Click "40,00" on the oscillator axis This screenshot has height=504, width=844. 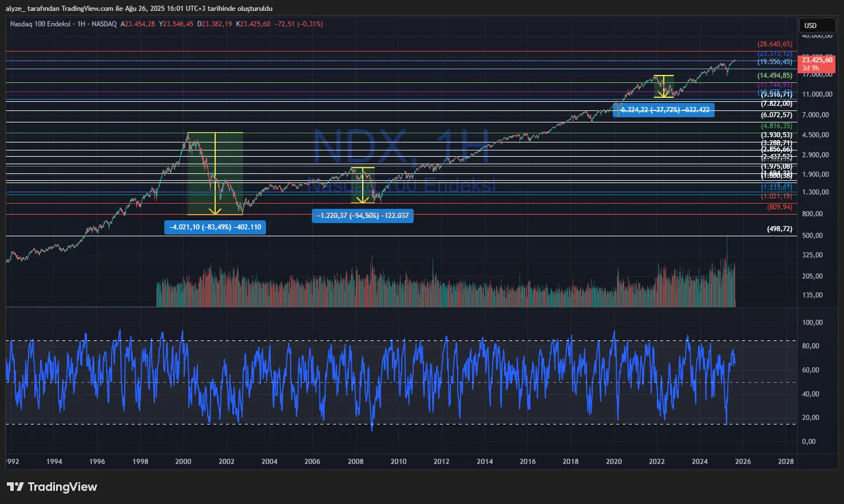(811, 394)
